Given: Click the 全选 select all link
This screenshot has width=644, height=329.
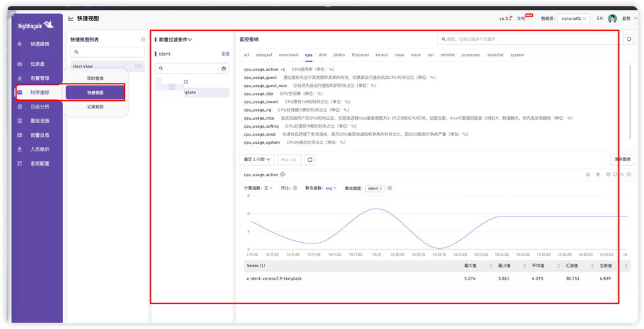Looking at the screenshot, I should (x=225, y=54).
